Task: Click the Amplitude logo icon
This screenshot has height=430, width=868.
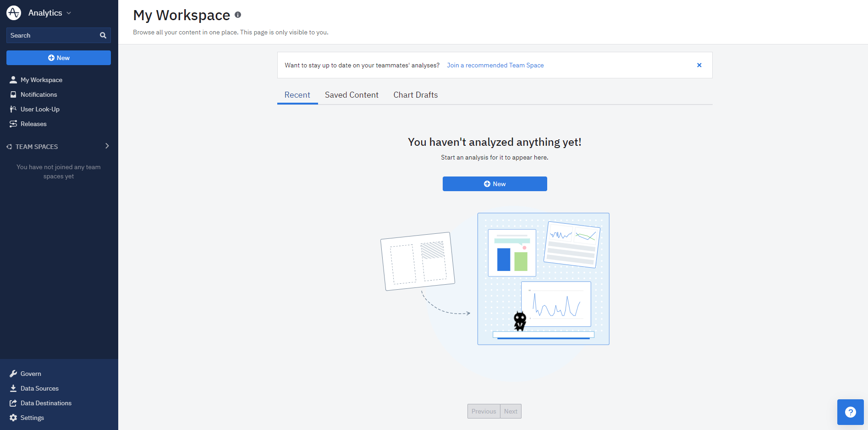Action: coord(14,13)
